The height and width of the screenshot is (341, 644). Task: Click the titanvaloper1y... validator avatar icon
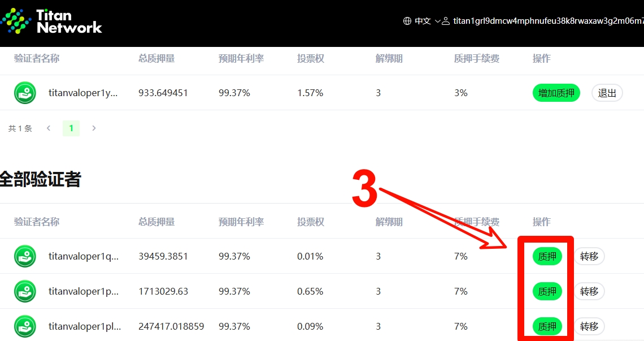coord(25,93)
